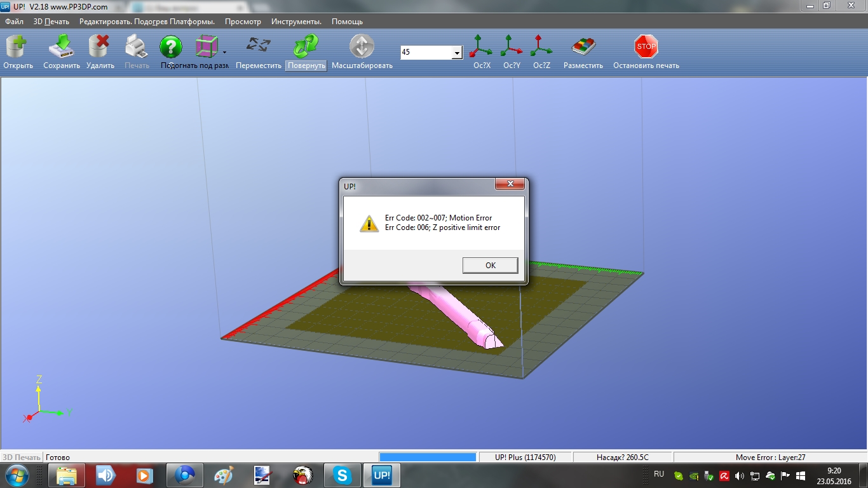Click the purple view cube icon
Viewport: 868px width, 488px height.
[x=207, y=47]
